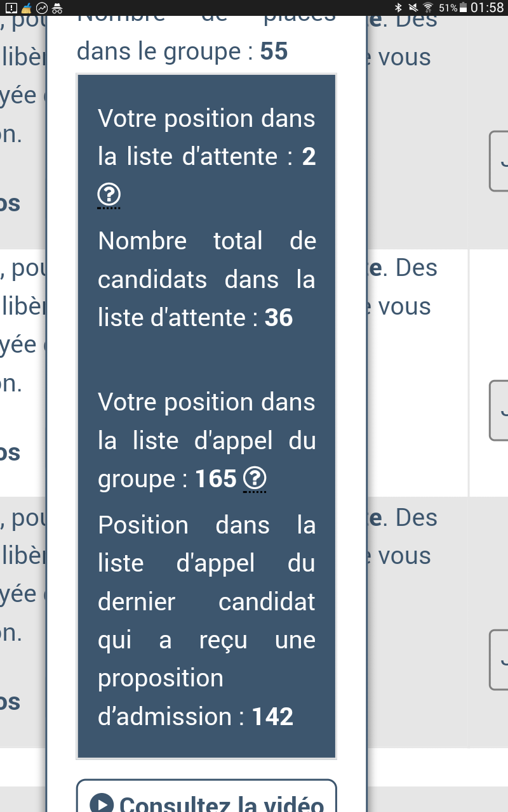
Task: Open the Consultez la vidéo button
Action: point(206,801)
